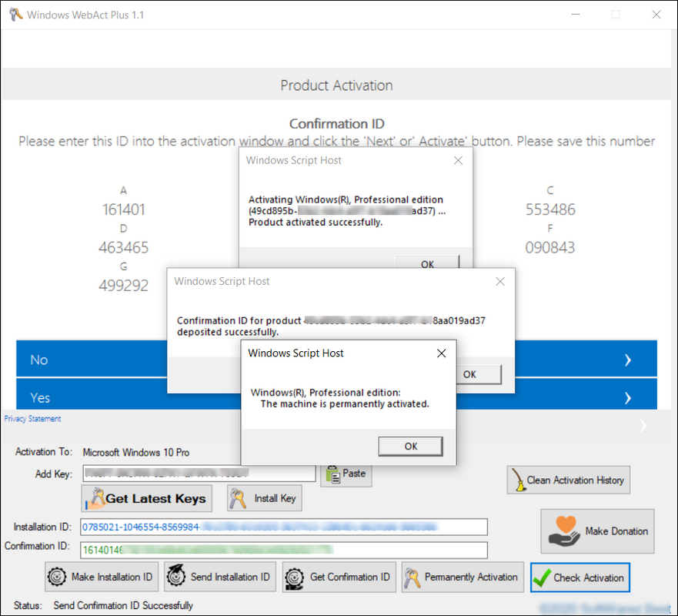
Task: Click the Clean Activation History broom button
Action: [568, 480]
